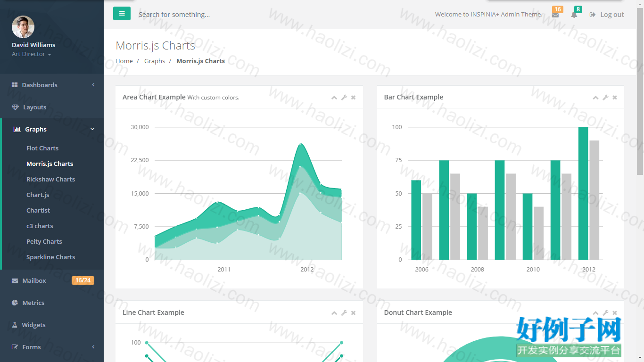
Task: Collapse the Graphs submenu chevron
Action: pyautogui.click(x=92, y=129)
